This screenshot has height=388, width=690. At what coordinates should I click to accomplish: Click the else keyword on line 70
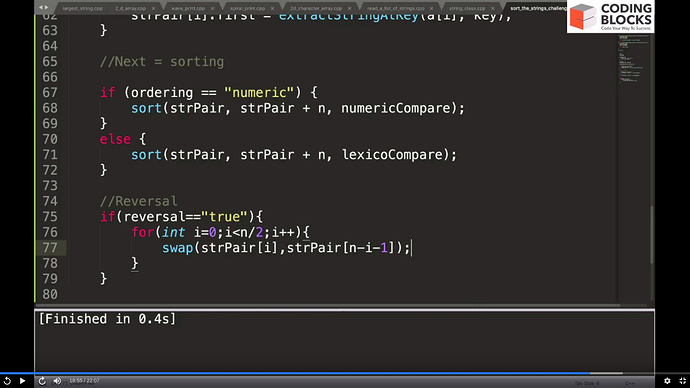[115, 139]
